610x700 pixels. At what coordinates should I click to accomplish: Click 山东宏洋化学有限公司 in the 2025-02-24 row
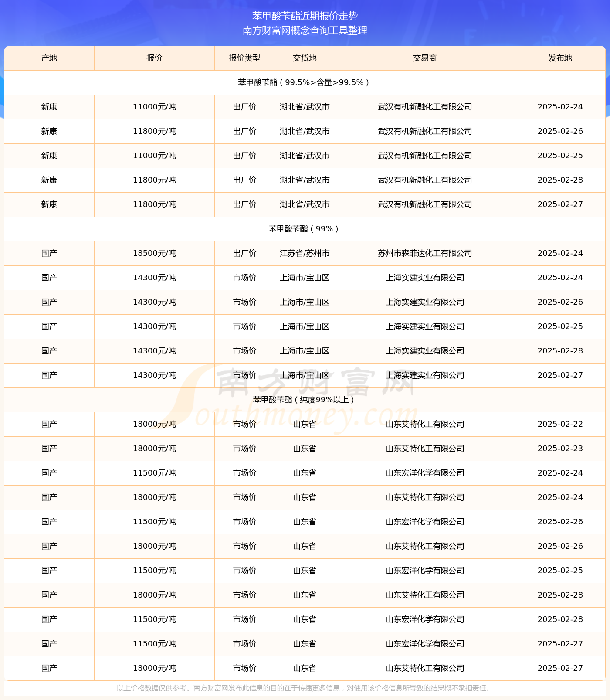point(425,473)
